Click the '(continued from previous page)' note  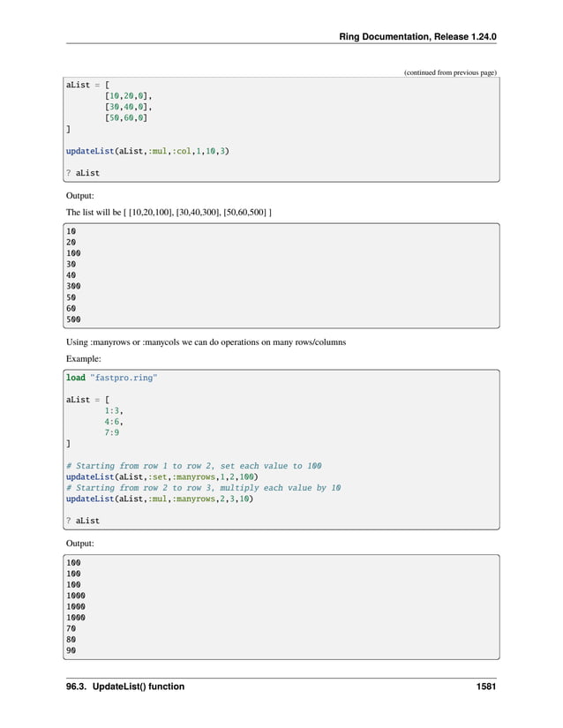point(450,72)
